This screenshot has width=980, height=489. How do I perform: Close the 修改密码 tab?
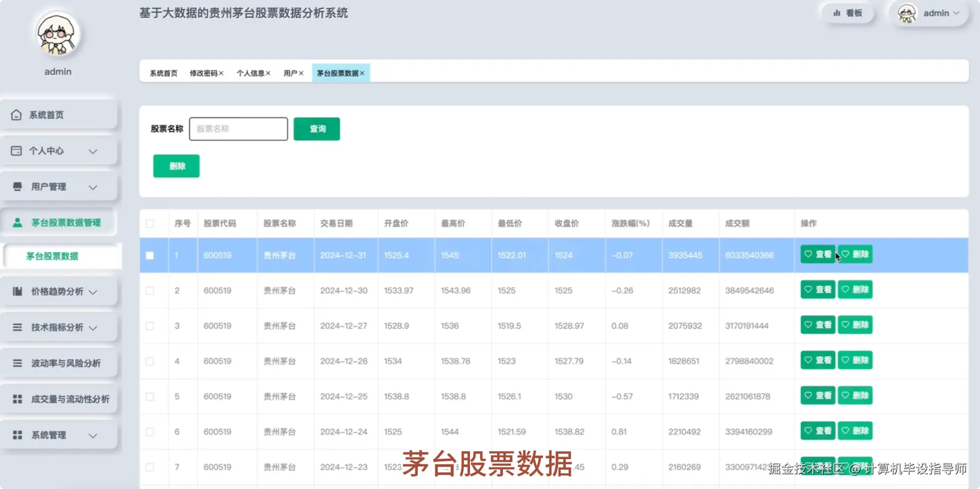[x=221, y=73]
